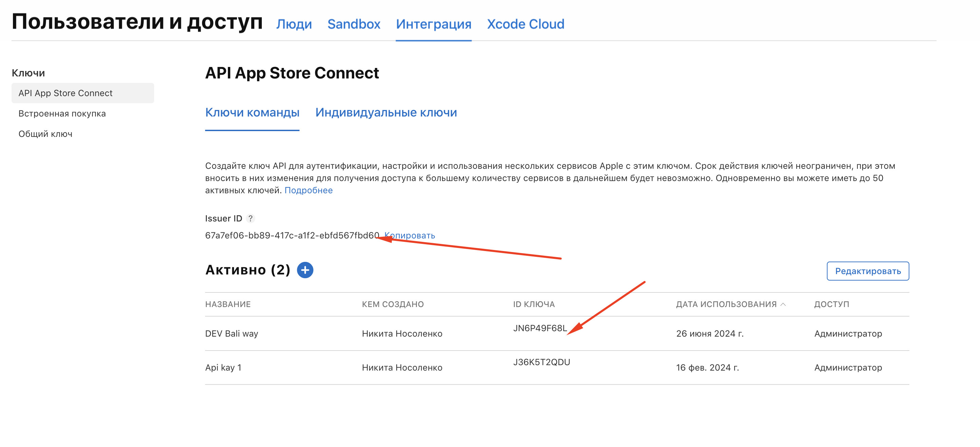Go to the Xcode Cloud tab
980x447 pixels.
525,24
